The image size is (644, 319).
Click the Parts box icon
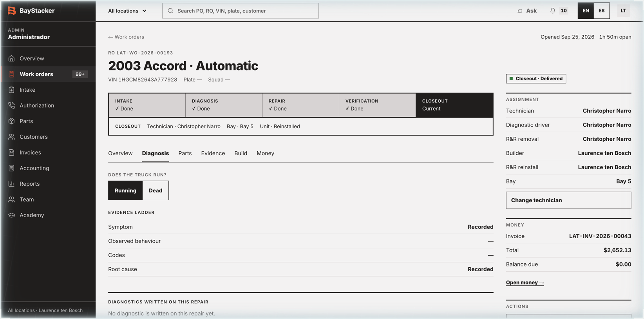point(11,121)
